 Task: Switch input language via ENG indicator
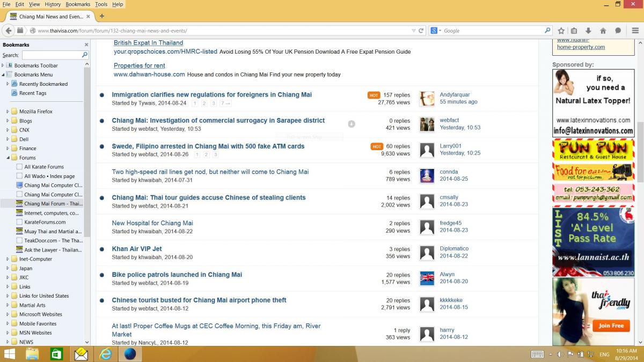click(604, 354)
